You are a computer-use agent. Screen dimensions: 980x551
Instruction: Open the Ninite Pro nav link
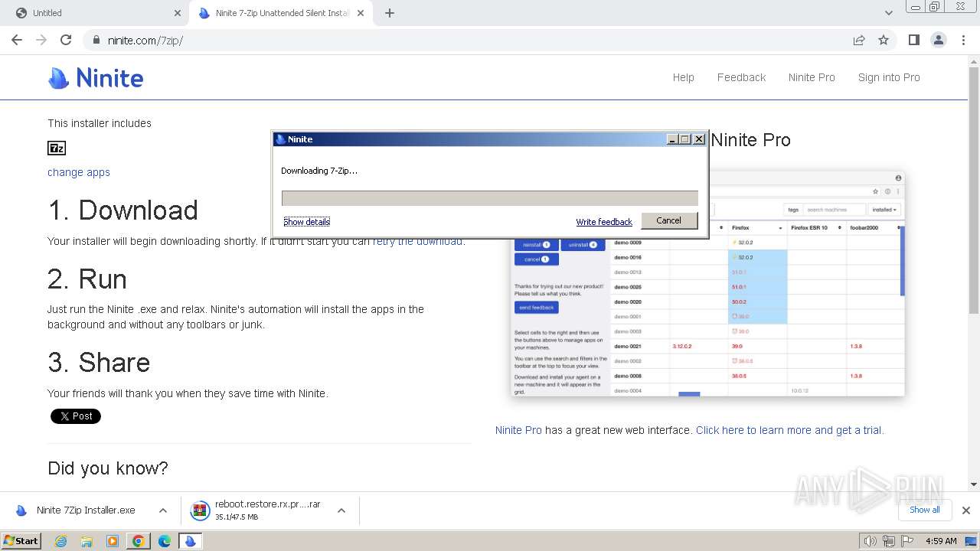pos(812,77)
